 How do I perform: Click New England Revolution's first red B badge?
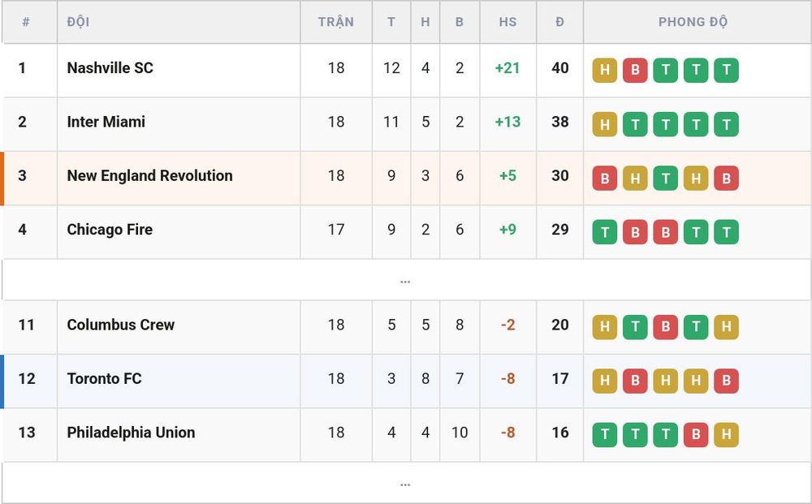[x=604, y=178]
